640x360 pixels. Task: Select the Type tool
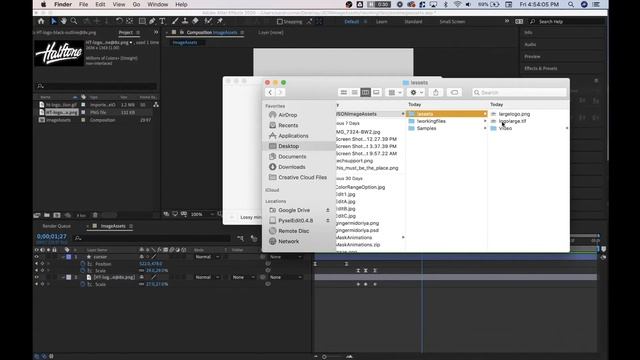click(162, 21)
